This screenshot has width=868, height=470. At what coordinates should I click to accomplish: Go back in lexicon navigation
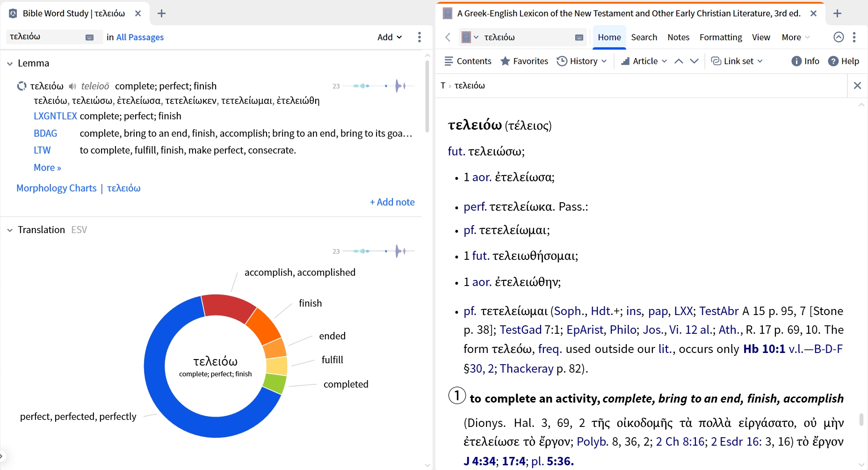[448, 37]
